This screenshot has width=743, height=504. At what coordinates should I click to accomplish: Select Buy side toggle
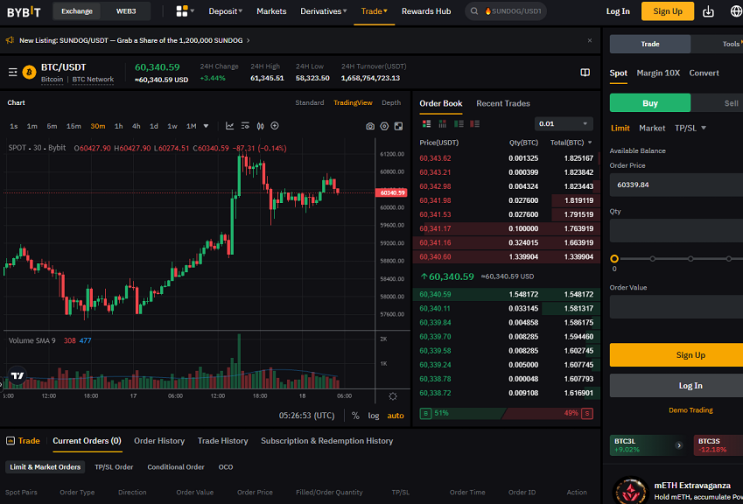tap(650, 103)
